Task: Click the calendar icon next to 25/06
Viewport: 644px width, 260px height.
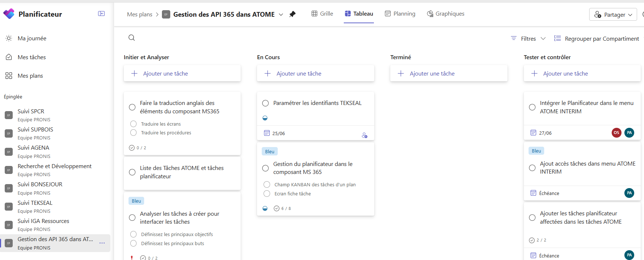Action: pos(267,133)
